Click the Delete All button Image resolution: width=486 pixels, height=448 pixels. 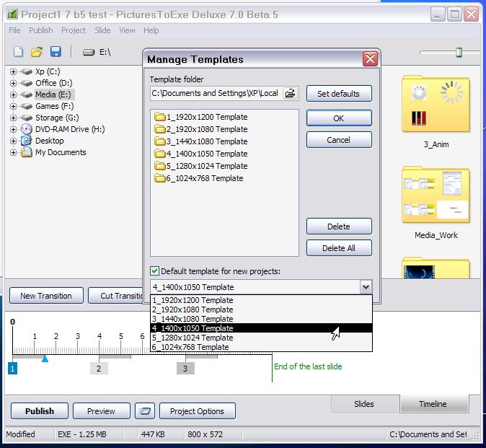point(338,248)
